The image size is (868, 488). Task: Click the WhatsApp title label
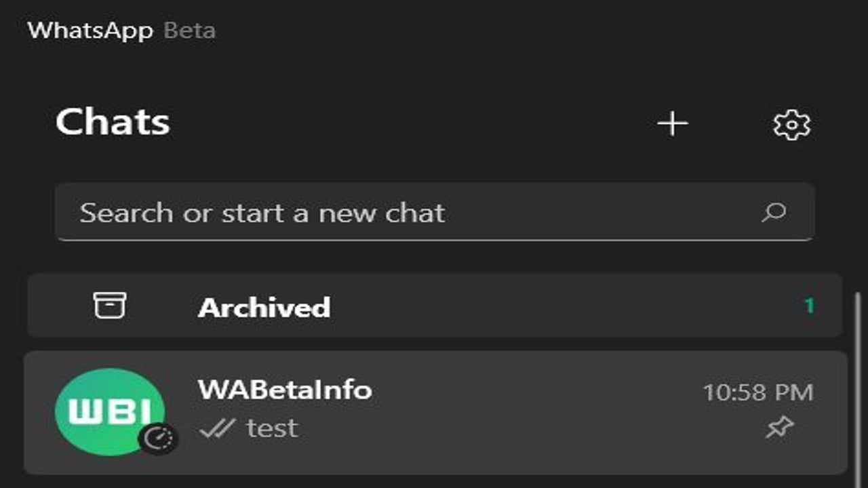click(x=89, y=30)
